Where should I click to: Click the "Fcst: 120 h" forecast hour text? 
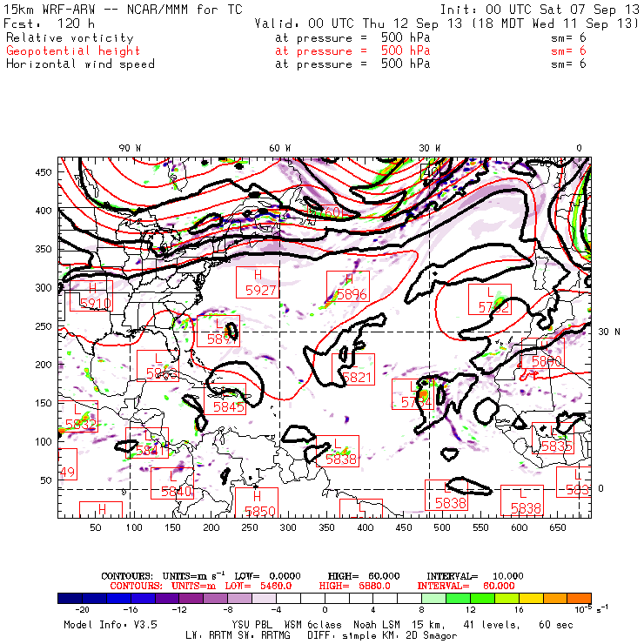point(50,23)
